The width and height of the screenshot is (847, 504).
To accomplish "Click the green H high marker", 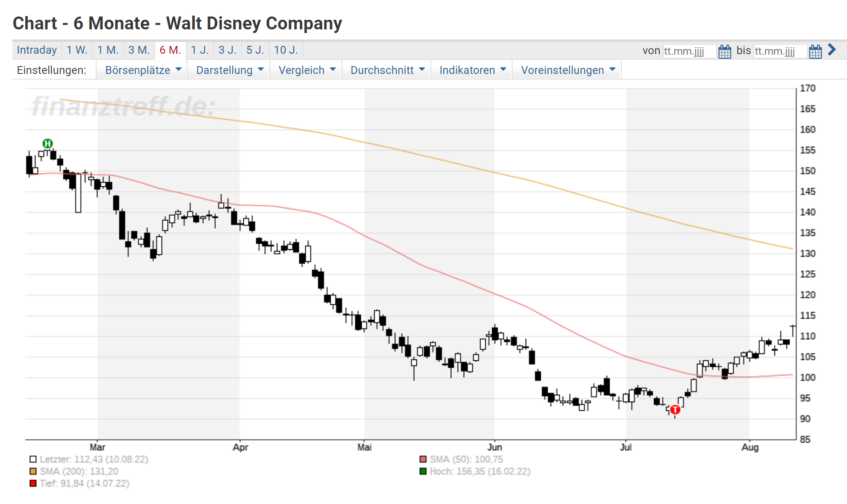I will click(x=48, y=144).
